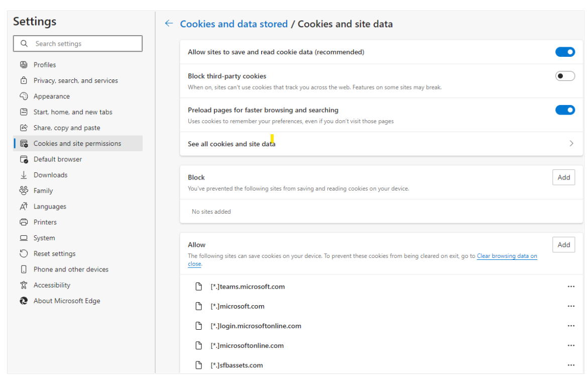Open Cookies and site permissions section
Screen dimensions: 588x376
[x=77, y=143]
